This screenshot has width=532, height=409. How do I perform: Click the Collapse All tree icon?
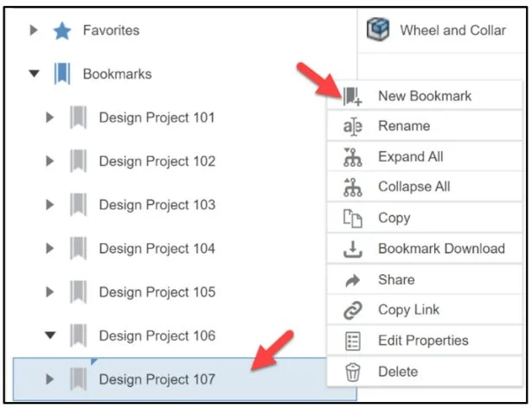pyautogui.click(x=352, y=188)
